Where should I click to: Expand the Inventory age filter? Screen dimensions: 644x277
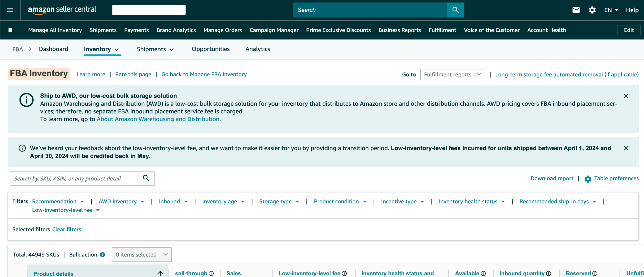pos(223,201)
